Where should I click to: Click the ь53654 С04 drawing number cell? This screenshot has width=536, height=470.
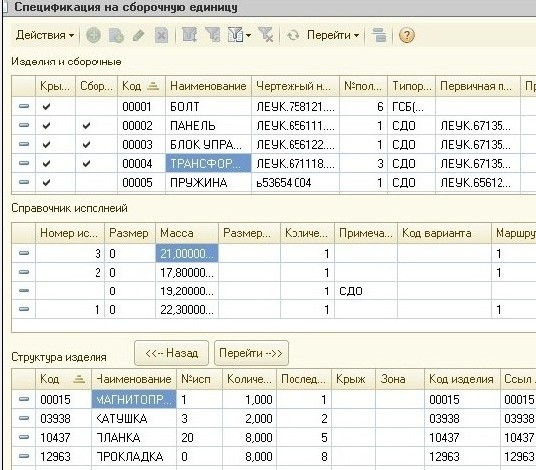click(295, 183)
